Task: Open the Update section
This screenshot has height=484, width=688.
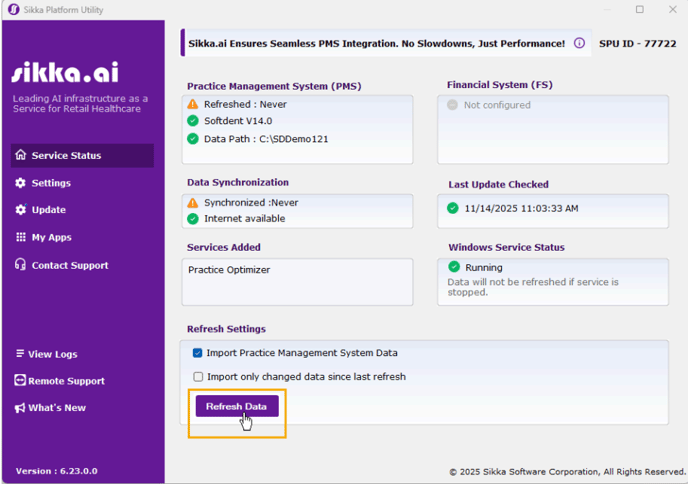Action: [48, 210]
